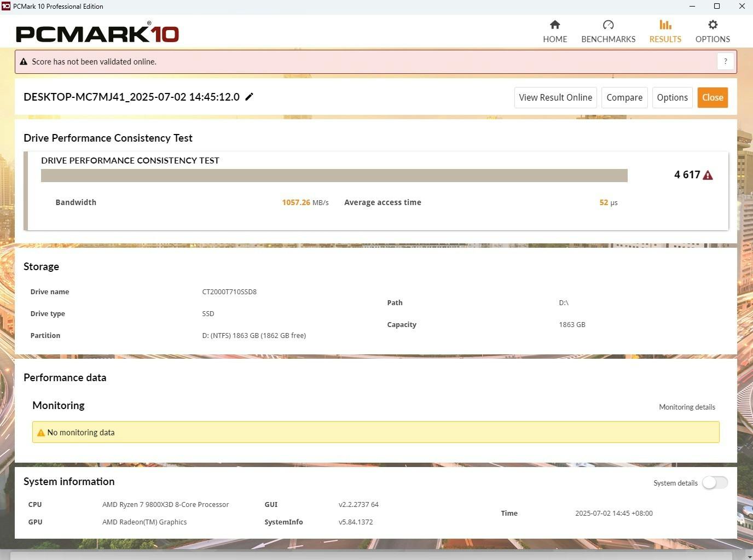
Task: Close the result with orange Close button
Action: coord(713,97)
